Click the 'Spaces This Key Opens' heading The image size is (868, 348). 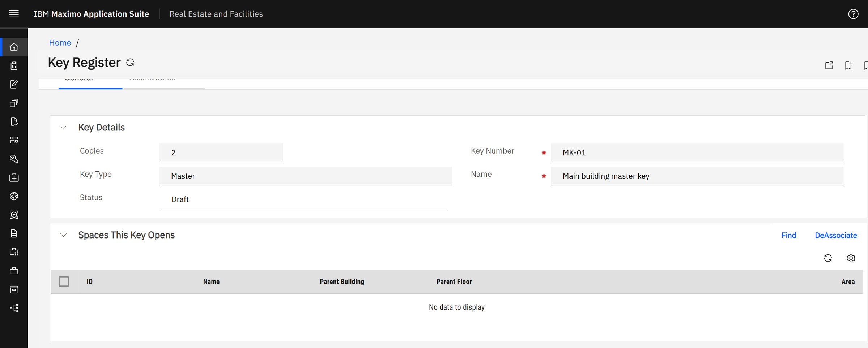pyautogui.click(x=127, y=235)
